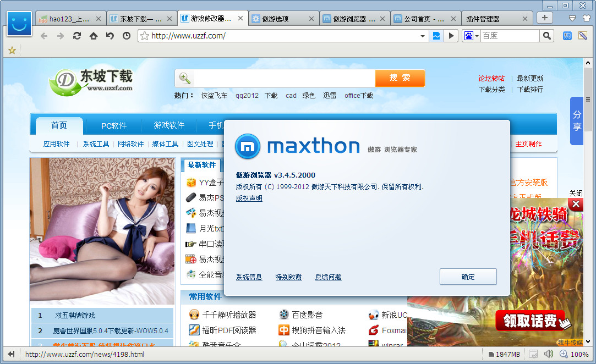596x364 pixels.
Task: Open the skin shirt icon in title bar
Action: click(587, 18)
